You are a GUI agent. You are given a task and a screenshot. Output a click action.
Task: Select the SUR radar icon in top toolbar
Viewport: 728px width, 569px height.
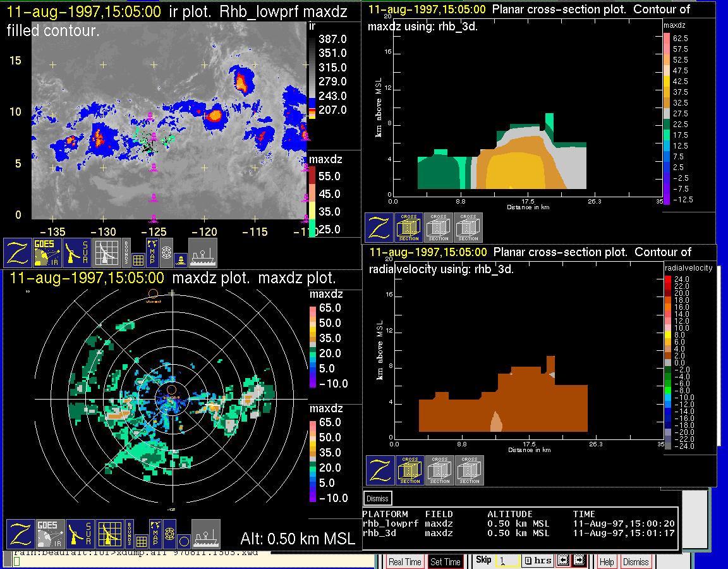tap(78, 253)
